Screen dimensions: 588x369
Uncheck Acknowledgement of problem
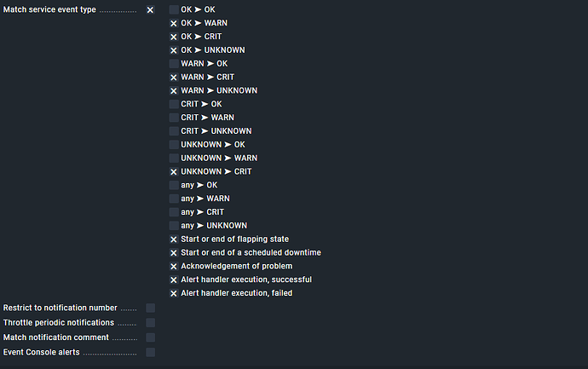pos(174,267)
